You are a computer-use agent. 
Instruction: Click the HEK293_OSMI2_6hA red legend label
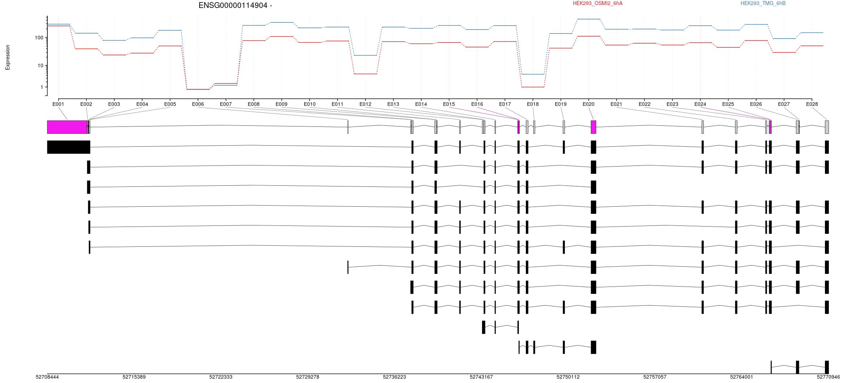[597, 3]
